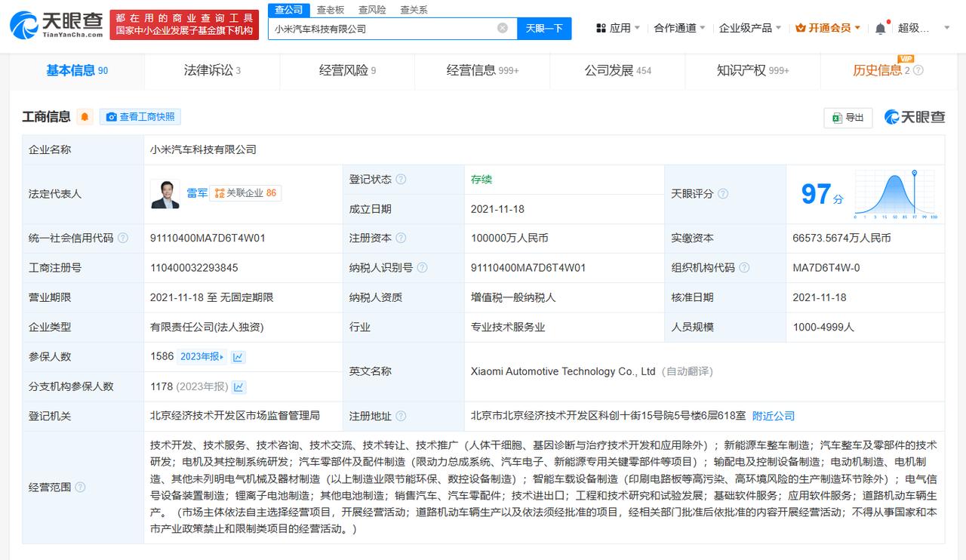Screen dimensions: 966x560
Task: Select the 历史信息 tab
Action: pyautogui.click(x=888, y=70)
